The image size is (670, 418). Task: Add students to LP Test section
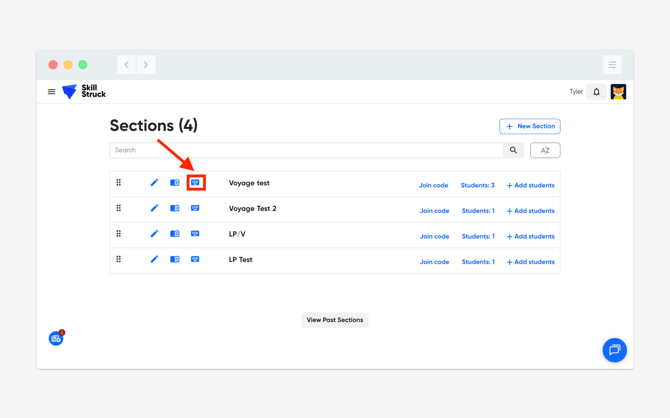(530, 262)
